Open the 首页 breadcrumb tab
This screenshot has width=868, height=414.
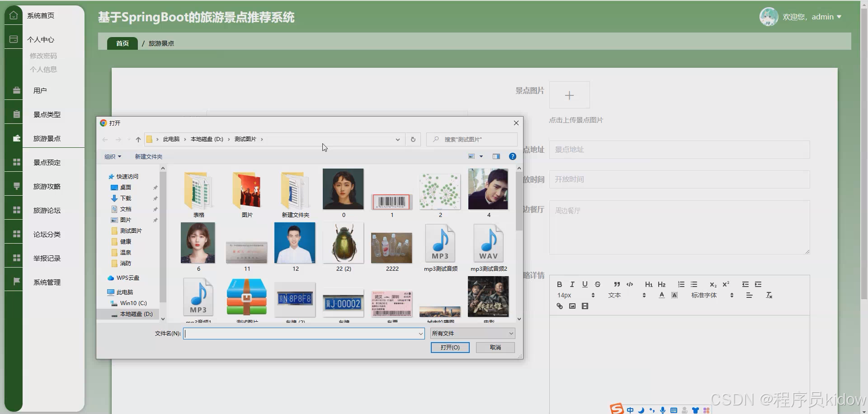click(122, 43)
